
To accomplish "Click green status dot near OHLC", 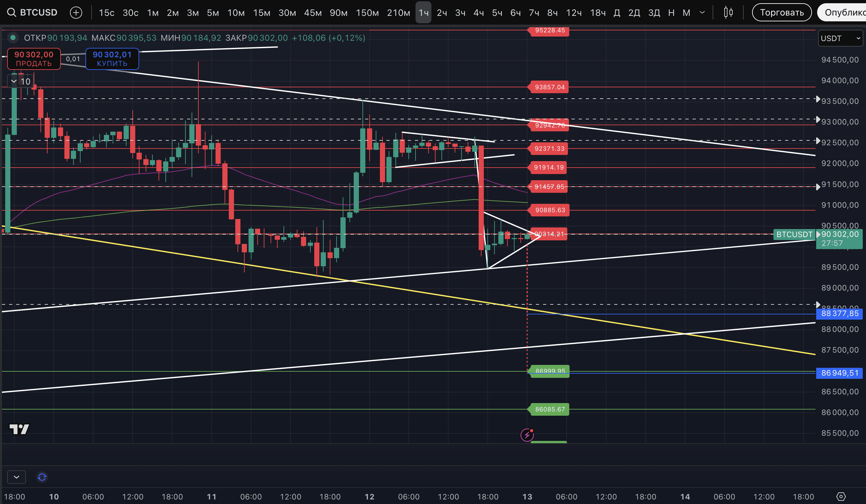I will point(13,38).
